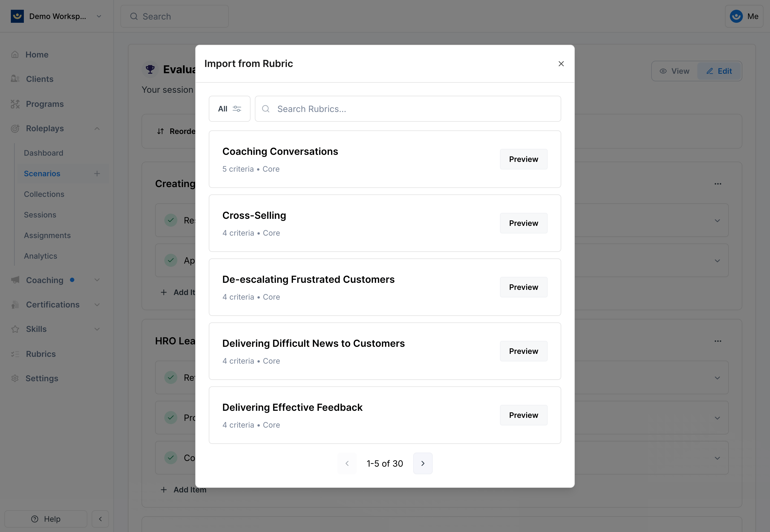The height and width of the screenshot is (532, 770).
Task: Click the Roleplays target icon
Action: 15,129
